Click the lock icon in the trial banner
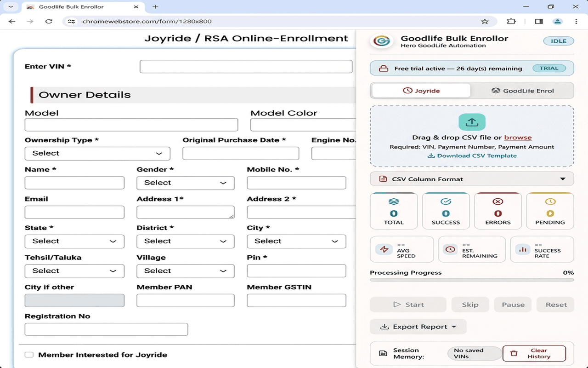The height and width of the screenshot is (368, 588). pos(384,69)
